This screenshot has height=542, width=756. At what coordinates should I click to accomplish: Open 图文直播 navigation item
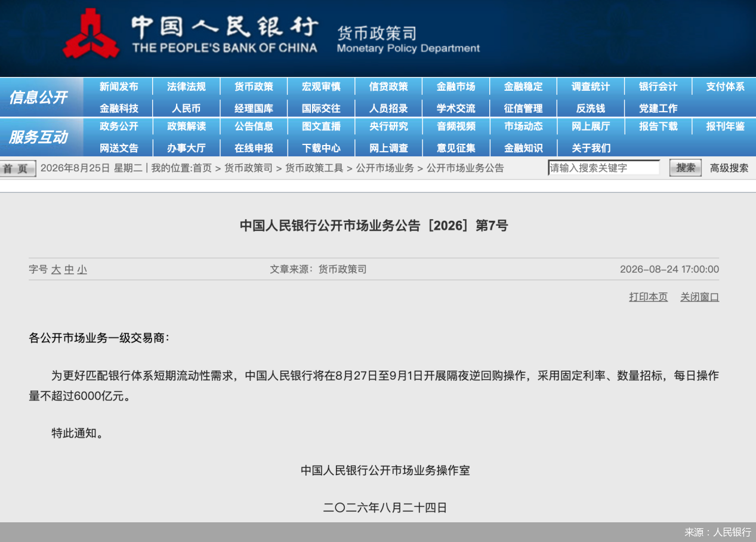pos(321,126)
